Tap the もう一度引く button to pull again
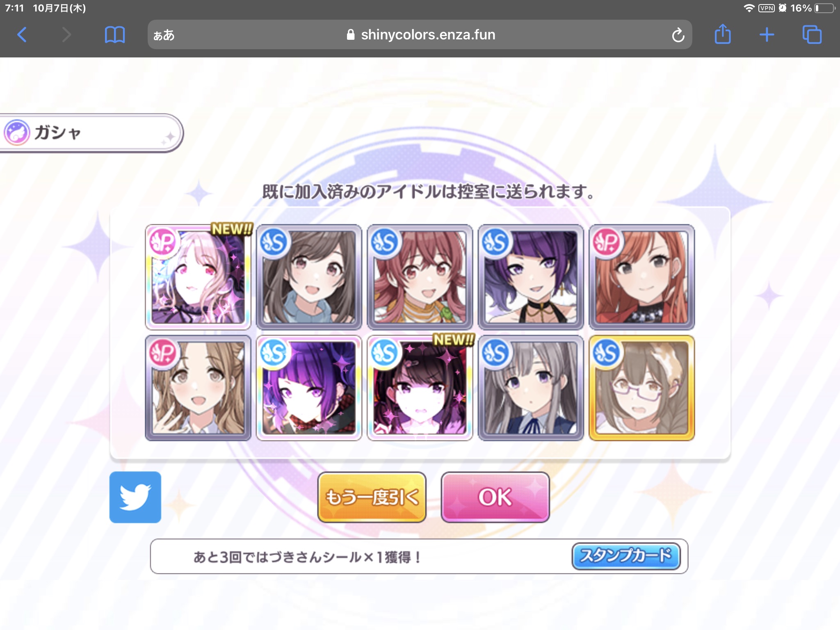Image resolution: width=840 pixels, height=630 pixels. pyautogui.click(x=372, y=497)
